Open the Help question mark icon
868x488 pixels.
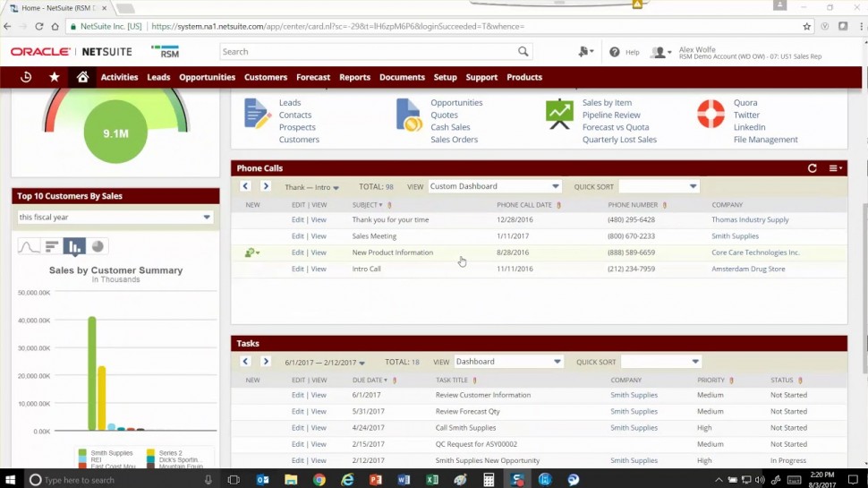click(615, 52)
